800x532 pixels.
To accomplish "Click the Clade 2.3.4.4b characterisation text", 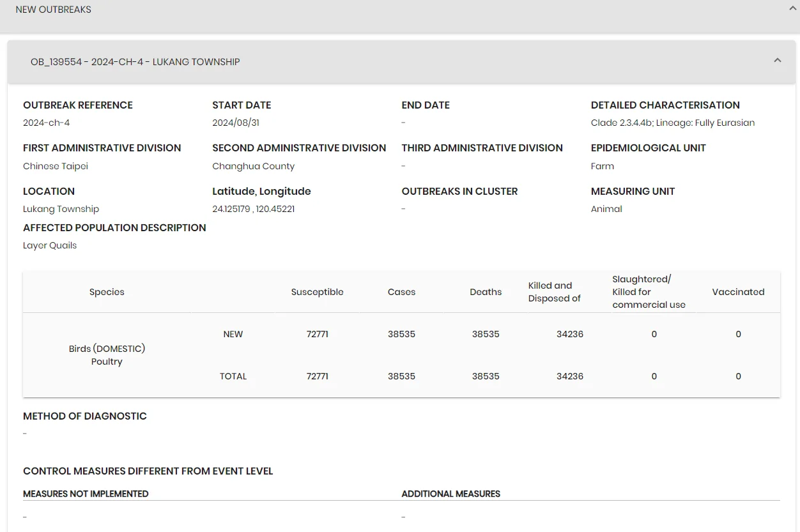I will pos(673,123).
